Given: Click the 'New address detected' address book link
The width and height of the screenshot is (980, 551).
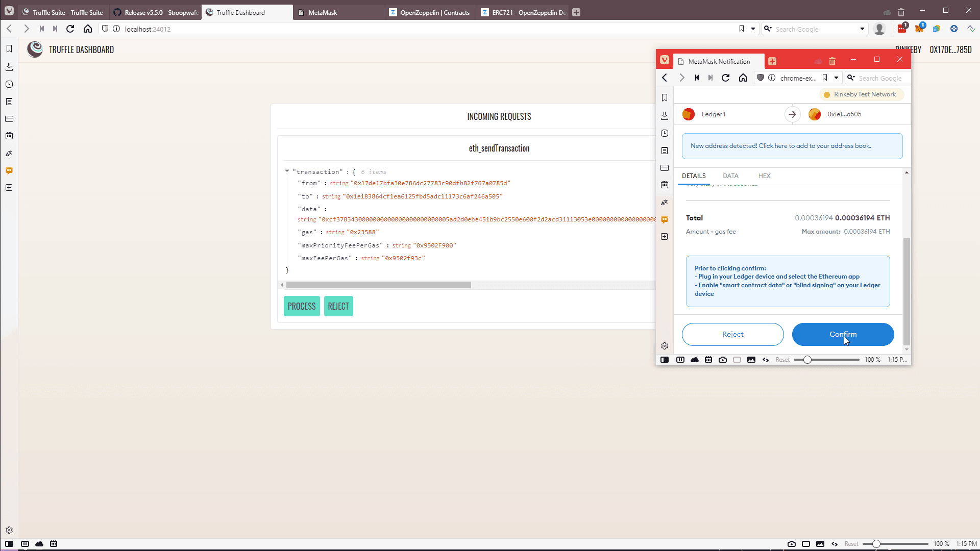Looking at the screenshot, I should [792, 146].
